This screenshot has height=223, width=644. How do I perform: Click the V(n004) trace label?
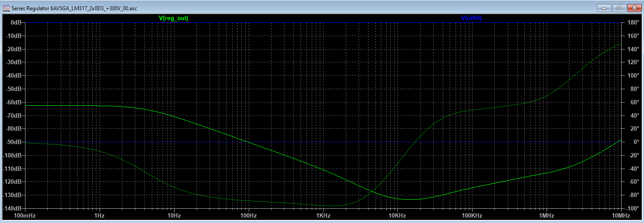pos(472,18)
